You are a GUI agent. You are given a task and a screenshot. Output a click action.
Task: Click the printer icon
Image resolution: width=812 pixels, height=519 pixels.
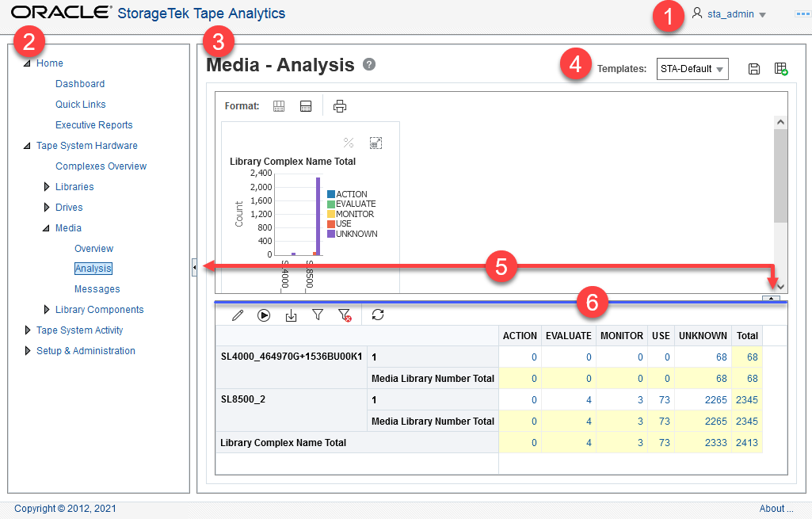click(x=340, y=106)
